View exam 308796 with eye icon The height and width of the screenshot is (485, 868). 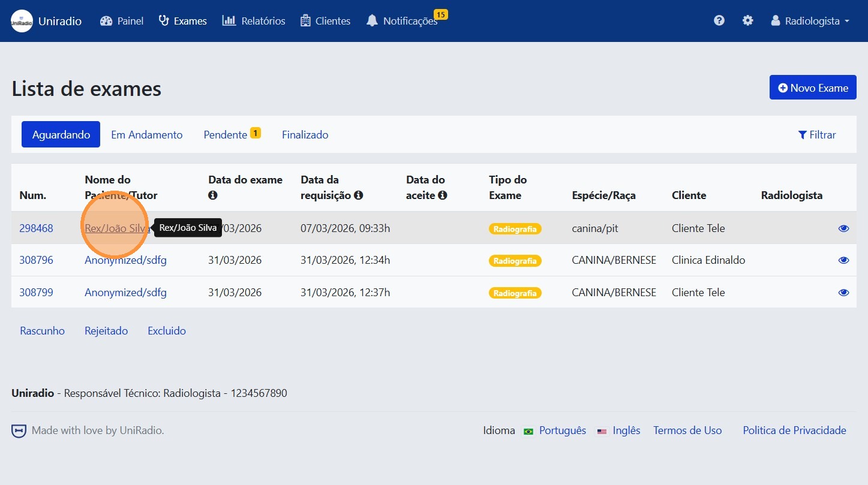coord(843,260)
